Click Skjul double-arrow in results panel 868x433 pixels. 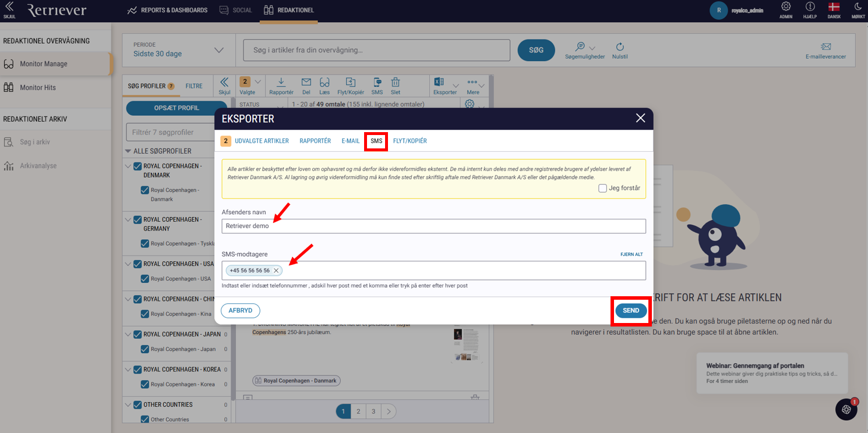tap(224, 82)
